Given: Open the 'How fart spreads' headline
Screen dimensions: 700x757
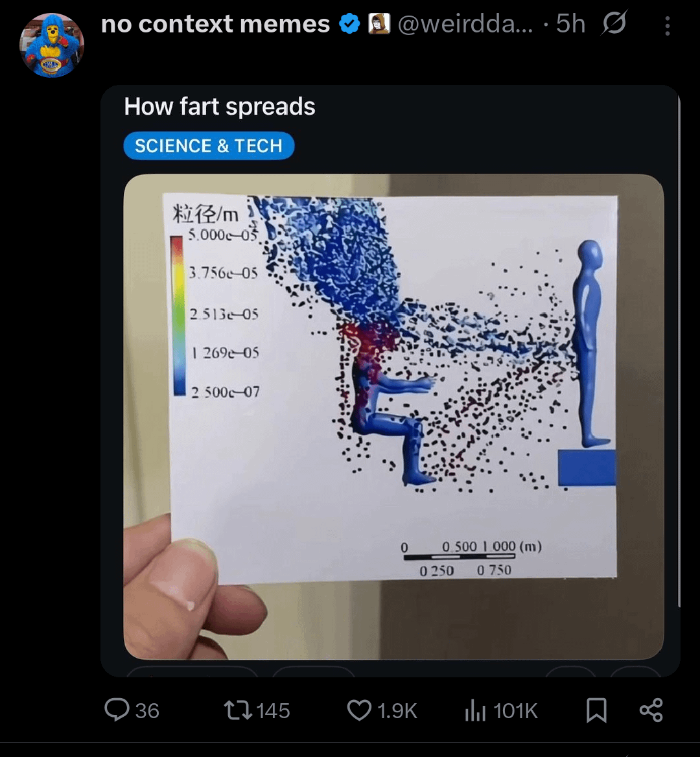Looking at the screenshot, I should click(220, 106).
